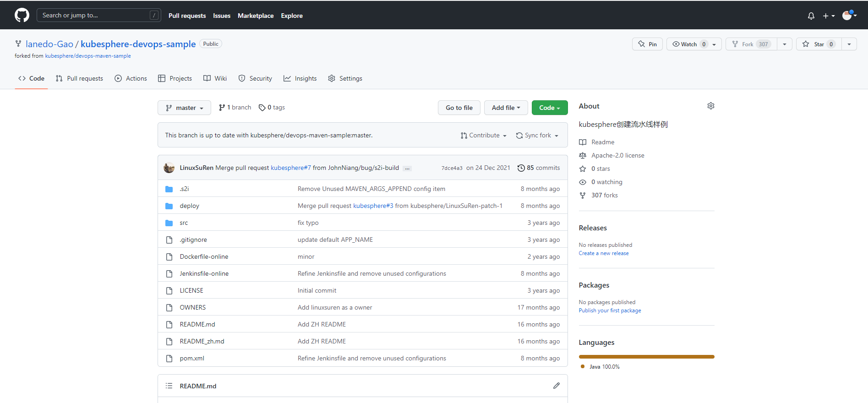Open the .s2i folder
Image resolution: width=868 pixels, height=403 pixels.
(184, 189)
